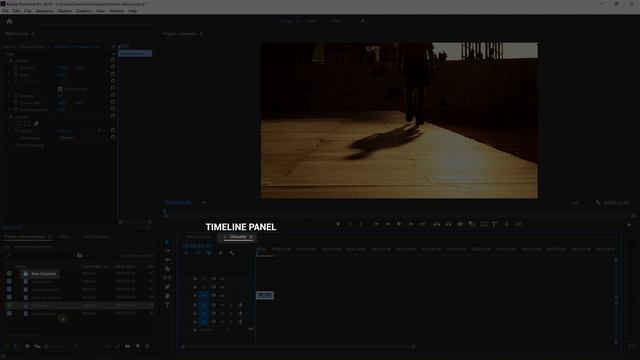640x360 pixels.
Task: Toggle Linked Selection in timeline
Action: point(209,253)
